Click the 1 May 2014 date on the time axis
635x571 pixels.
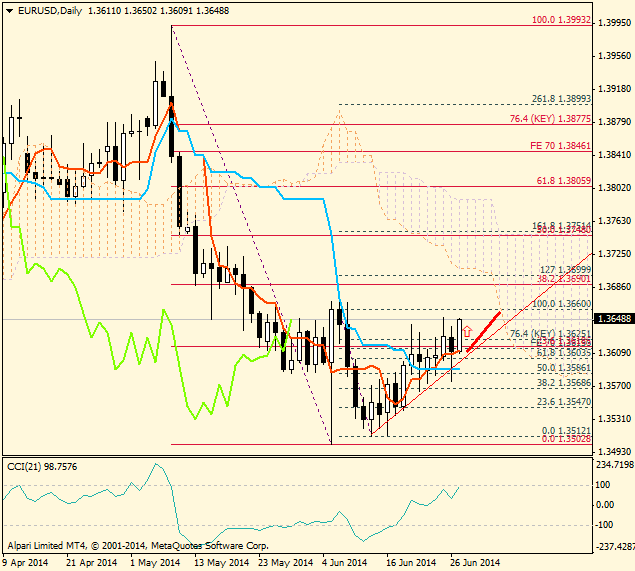click(x=155, y=563)
